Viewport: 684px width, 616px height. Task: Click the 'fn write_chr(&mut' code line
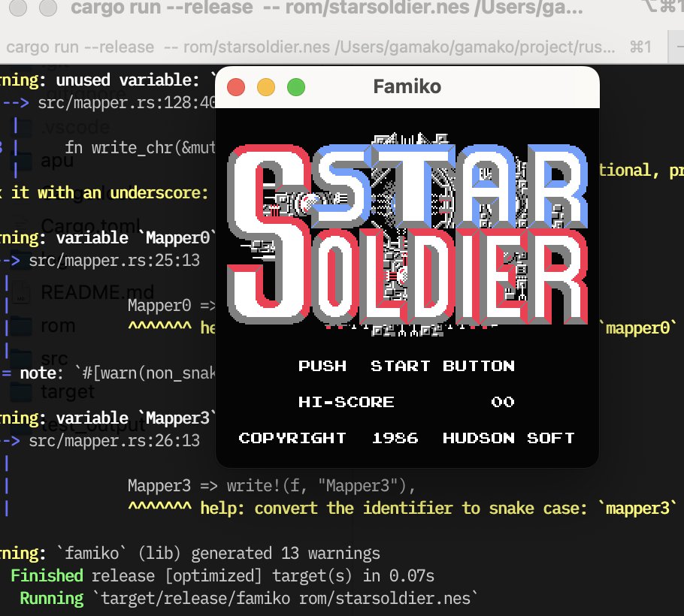click(x=140, y=148)
